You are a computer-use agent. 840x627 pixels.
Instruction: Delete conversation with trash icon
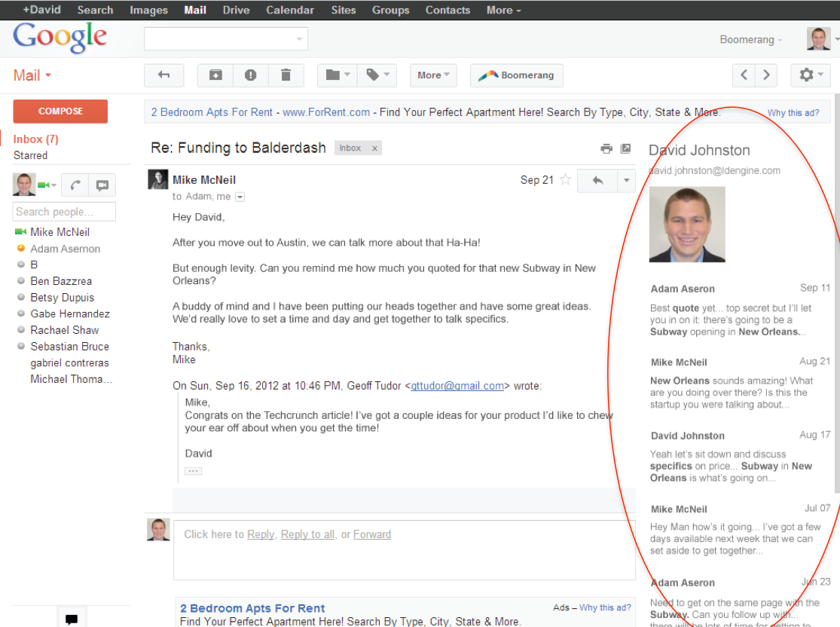pos(286,75)
